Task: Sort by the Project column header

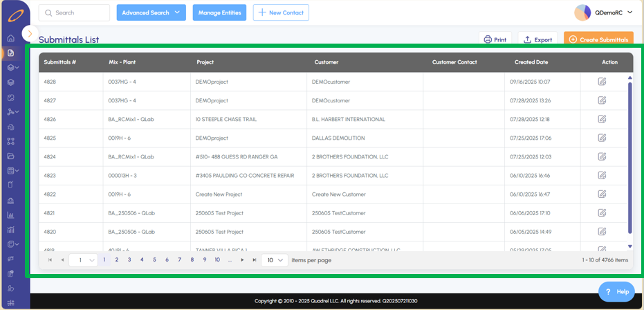Action: (x=205, y=62)
